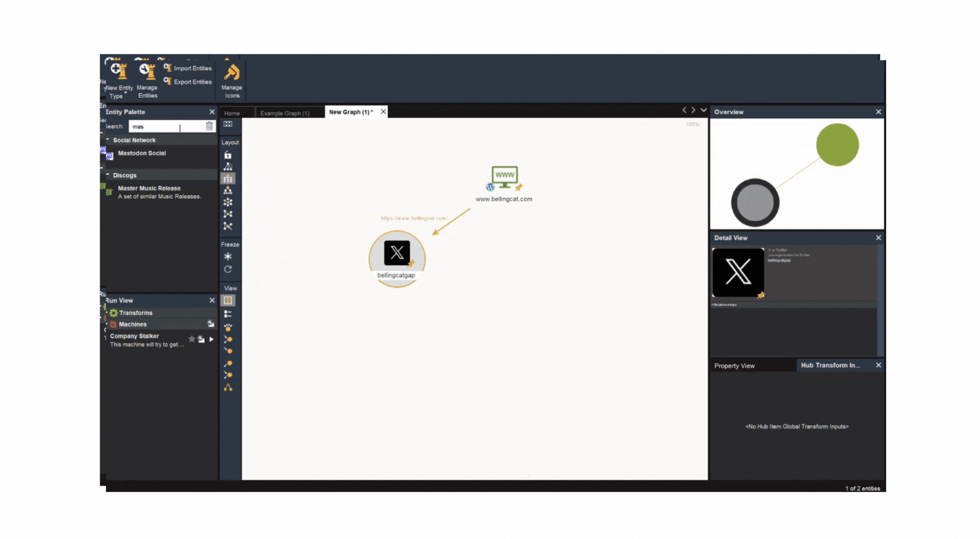Click the Machines header import icon
The image size is (980, 539).
211,324
